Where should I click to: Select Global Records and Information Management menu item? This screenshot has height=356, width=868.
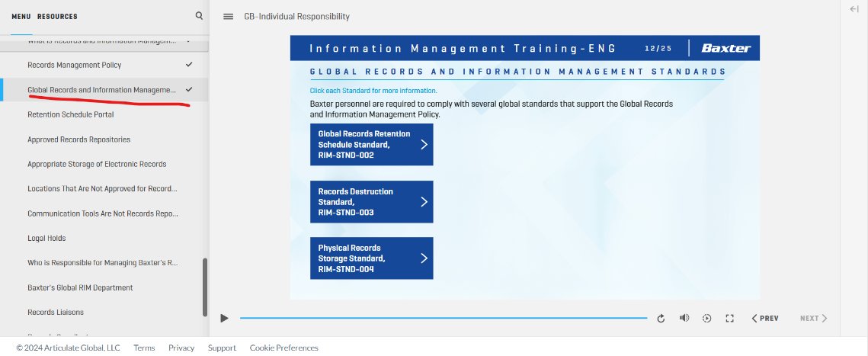point(104,90)
